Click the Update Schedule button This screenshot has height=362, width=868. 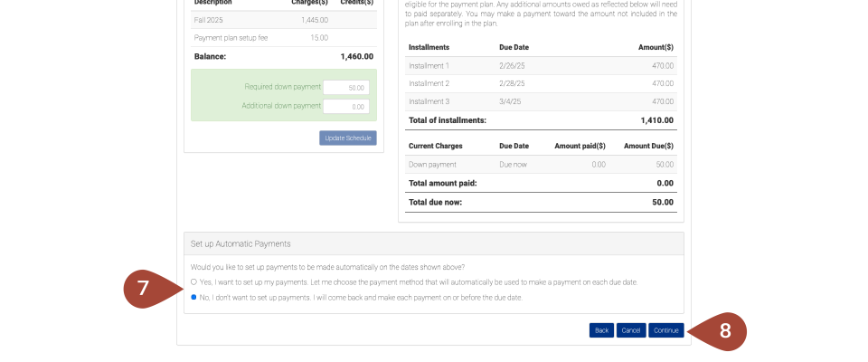coord(347,138)
